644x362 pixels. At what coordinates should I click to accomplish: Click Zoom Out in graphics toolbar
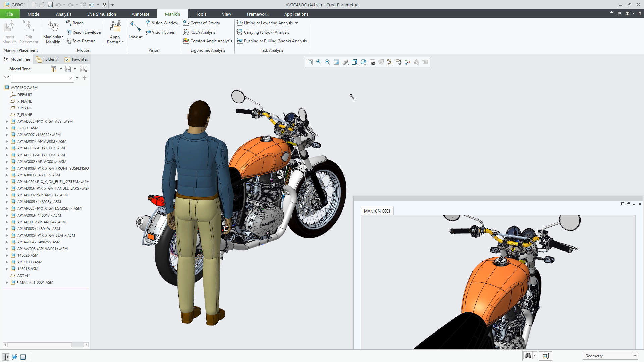pos(328,62)
